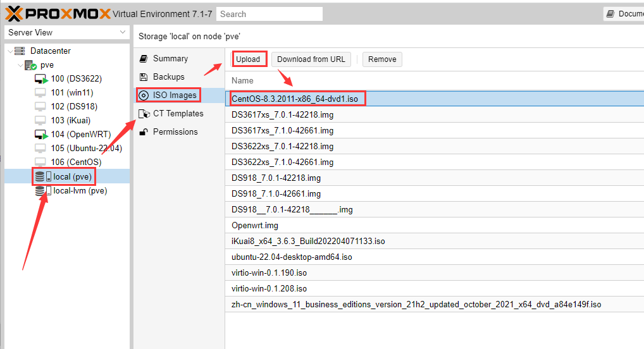This screenshot has height=349, width=644.
Task: Click the Summary notebook icon
Action: point(143,59)
